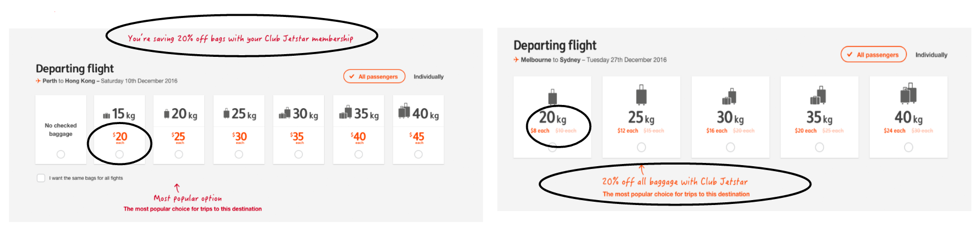Click the suitcase icon above 20kg Melbourne option
980x234 pixels.
tap(552, 97)
